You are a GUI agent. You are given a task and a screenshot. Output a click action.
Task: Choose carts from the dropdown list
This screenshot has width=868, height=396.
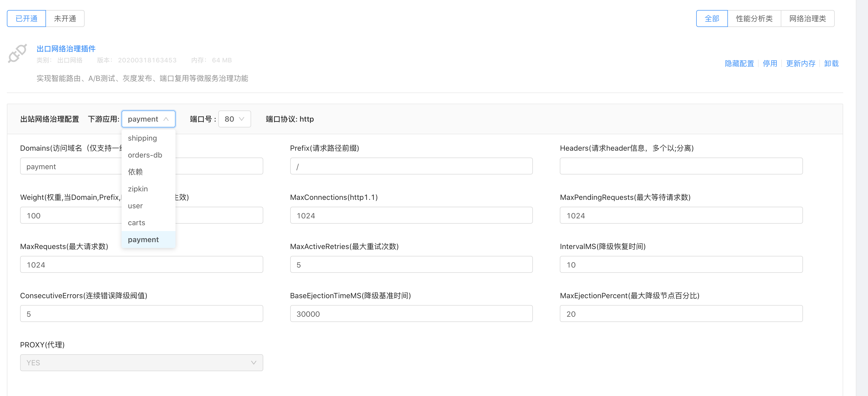tap(148, 222)
